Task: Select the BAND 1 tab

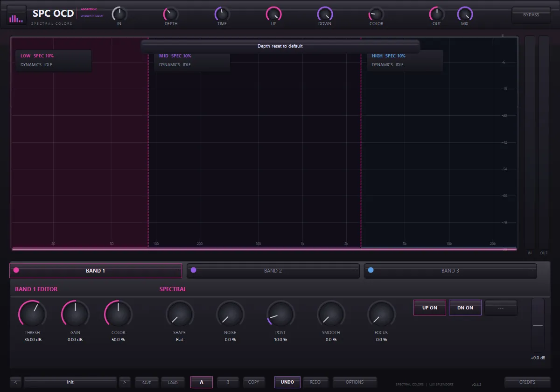Action: click(96, 271)
